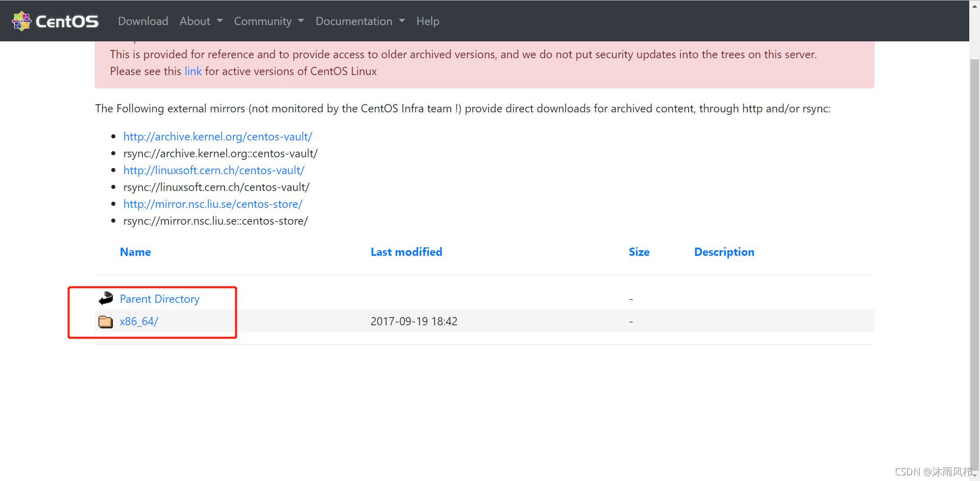Go to Parent Directory

(160, 299)
